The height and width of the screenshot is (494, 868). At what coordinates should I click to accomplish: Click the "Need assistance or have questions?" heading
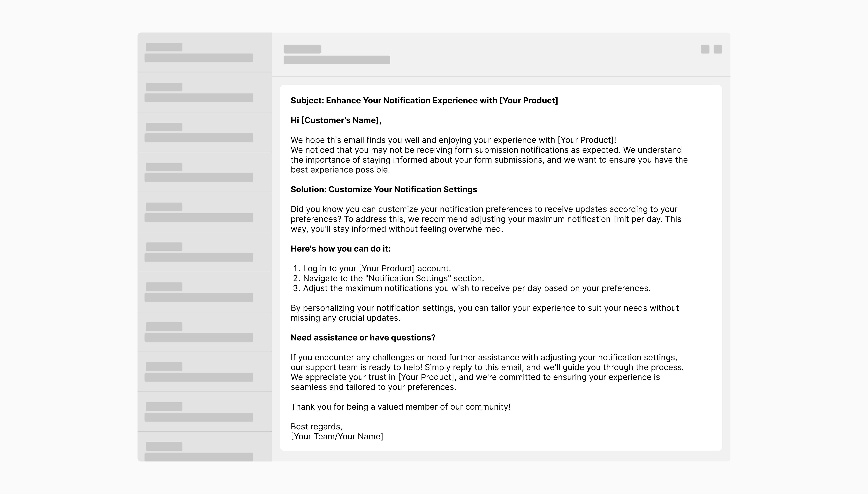(x=363, y=338)
